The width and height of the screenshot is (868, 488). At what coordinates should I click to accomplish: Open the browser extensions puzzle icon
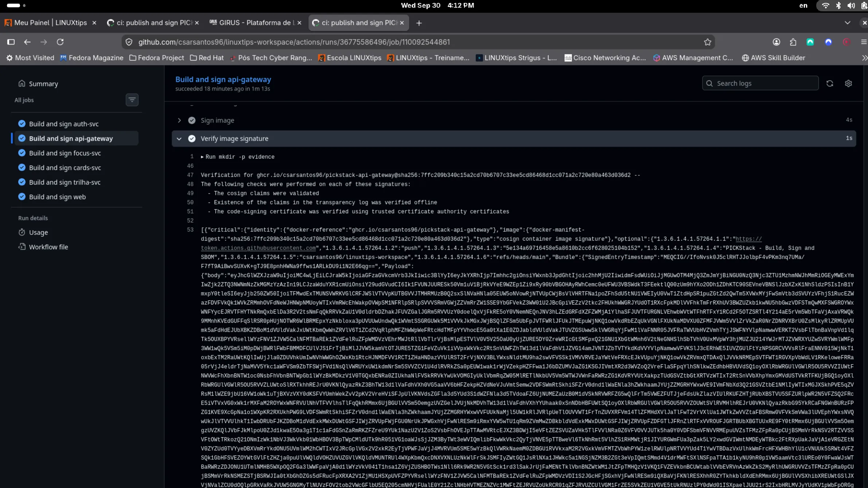coord(793,42)
